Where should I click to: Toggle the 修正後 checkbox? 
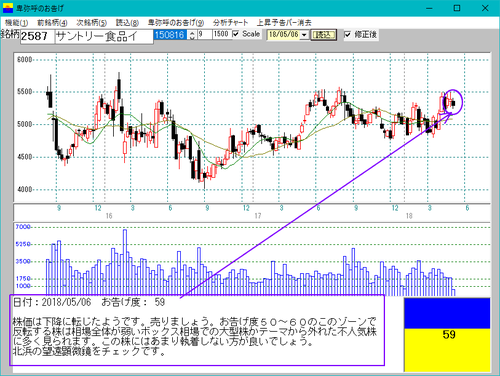347,34
